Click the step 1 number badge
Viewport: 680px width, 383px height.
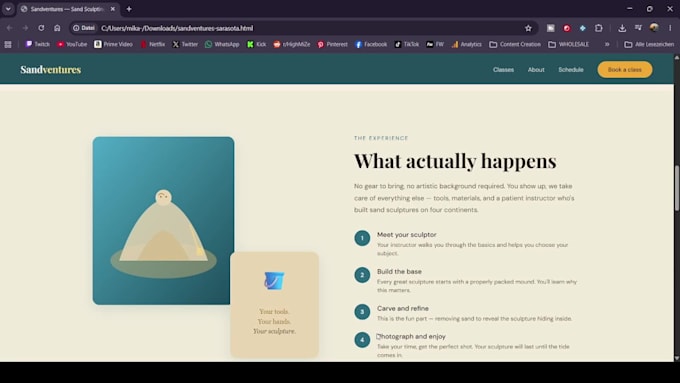click(x=362, y=238)
